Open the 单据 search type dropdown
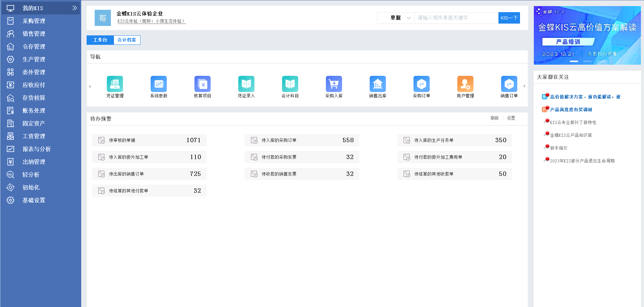 [396, 18]
